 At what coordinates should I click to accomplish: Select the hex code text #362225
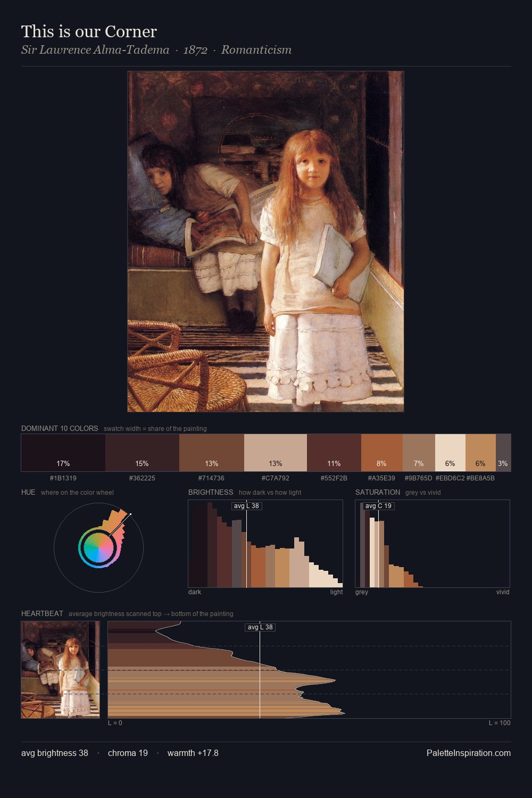point(142,478)
